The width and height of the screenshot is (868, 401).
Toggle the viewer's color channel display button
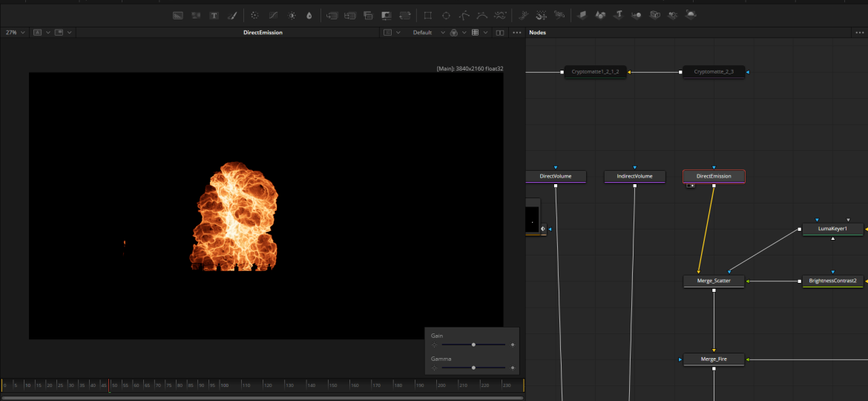click(453, 33)
